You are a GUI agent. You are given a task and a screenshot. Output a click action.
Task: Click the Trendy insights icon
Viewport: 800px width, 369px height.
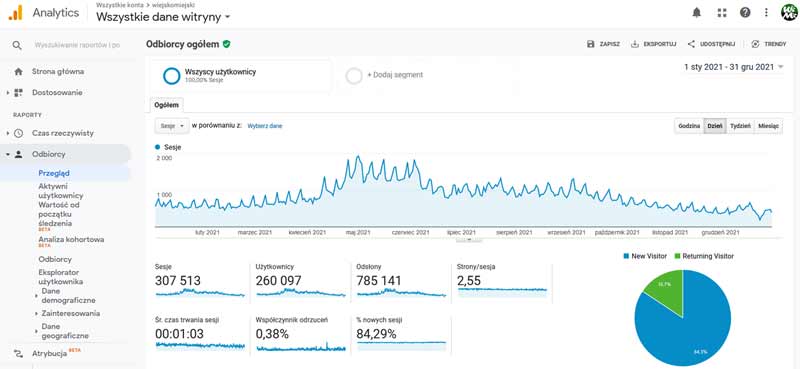pos(756,44)
